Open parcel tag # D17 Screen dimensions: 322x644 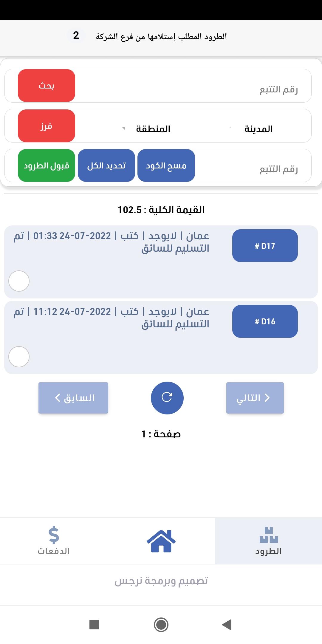[x=265, y=246]
